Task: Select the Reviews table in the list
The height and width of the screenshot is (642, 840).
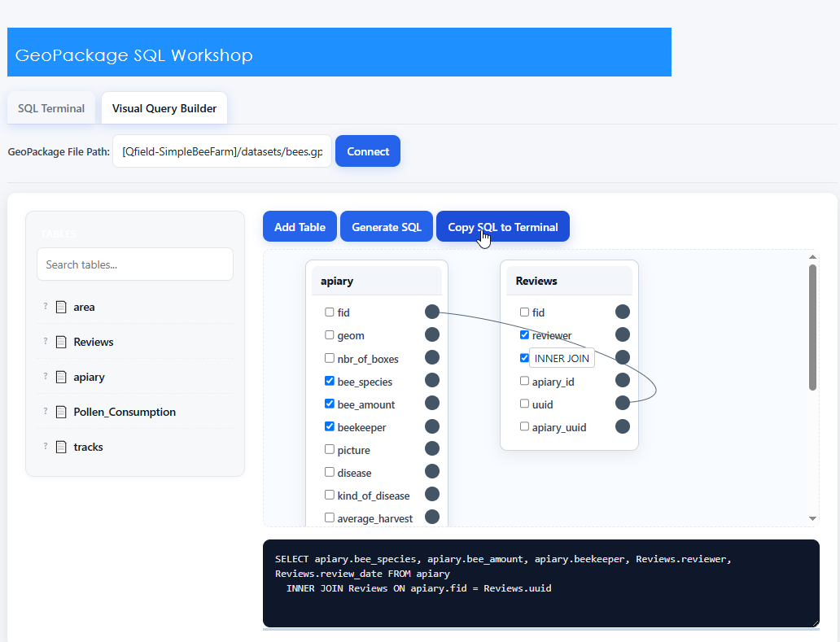Action: tap(135, 342)
